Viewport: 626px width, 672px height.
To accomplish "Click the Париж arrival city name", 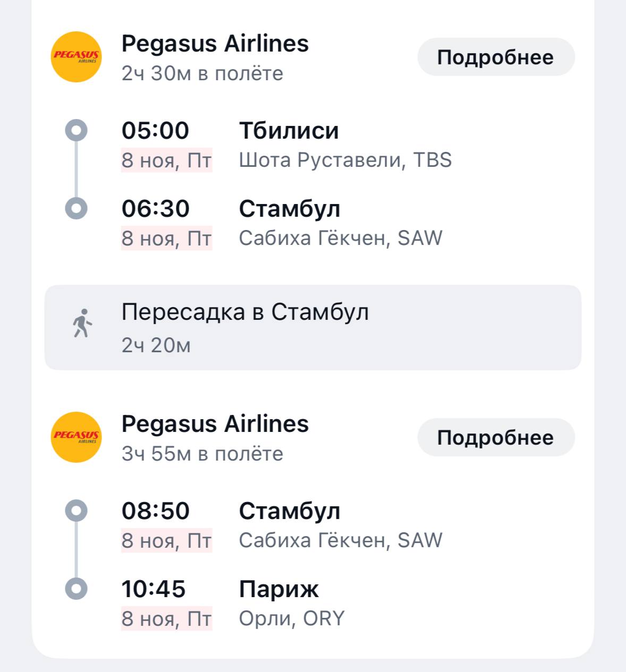I will (x=278, y=589).
